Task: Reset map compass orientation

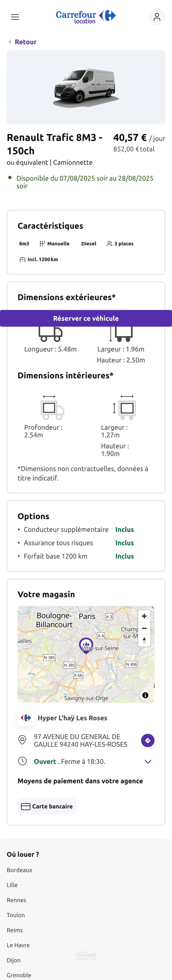Action: (x=144, y=640)
